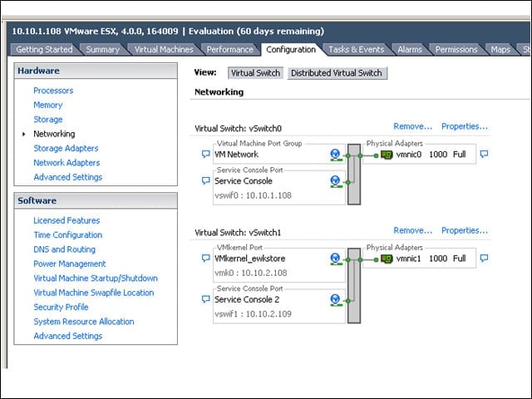This screenshot has height=399, width=532.
Task: Open System Resource Allocation
Action: coord(84,322)
